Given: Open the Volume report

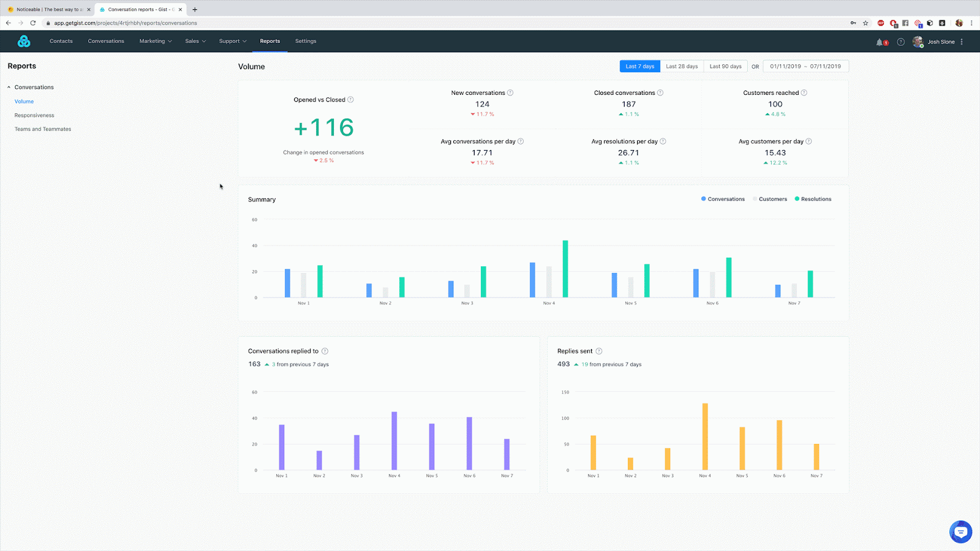Looking at the screenshot, I should coord(24,102).
